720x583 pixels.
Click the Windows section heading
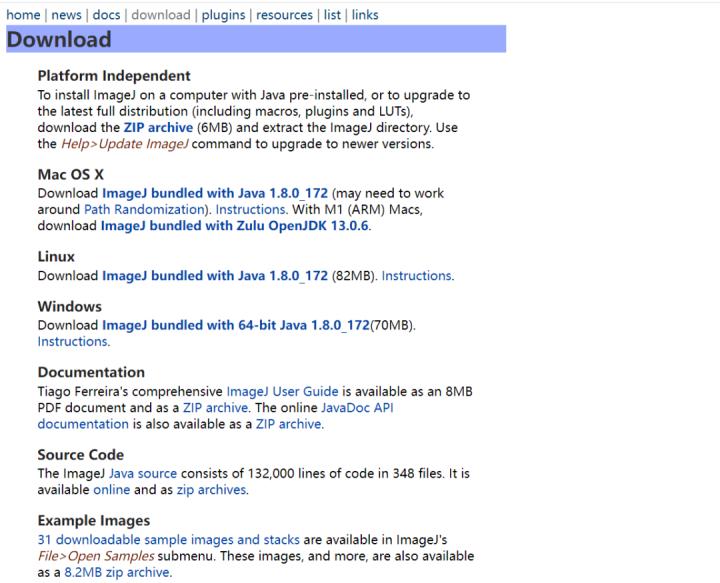(x=70, y=306)
